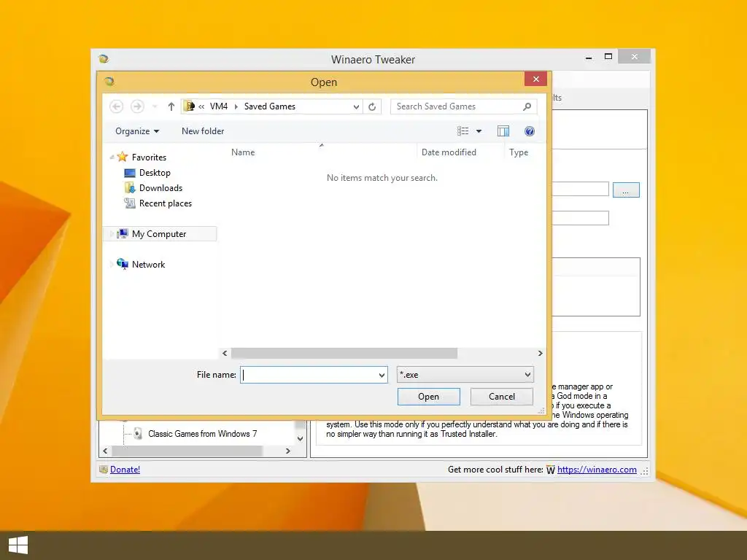This screenshot has width=747, height=560.
Task: Click the horizontal scrollbar in file list
Action: 344,354
